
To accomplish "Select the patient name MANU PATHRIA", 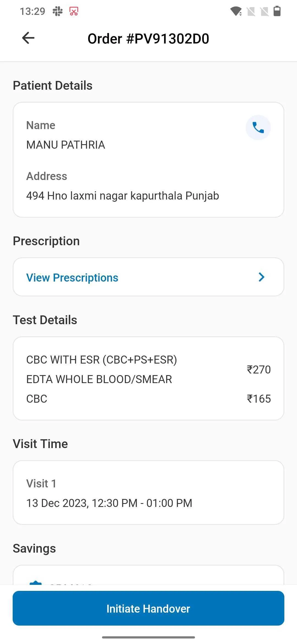I will (x=66, y=145).
